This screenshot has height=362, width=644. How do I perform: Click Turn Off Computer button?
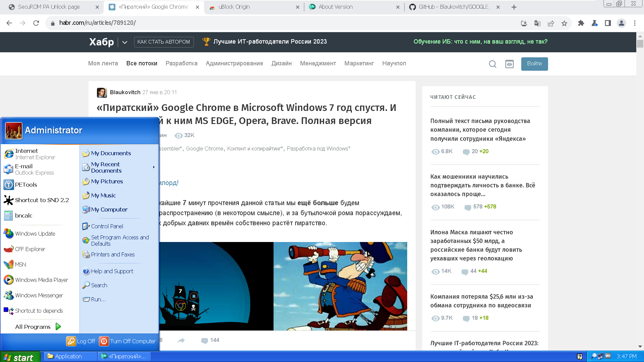pos(127,341)
